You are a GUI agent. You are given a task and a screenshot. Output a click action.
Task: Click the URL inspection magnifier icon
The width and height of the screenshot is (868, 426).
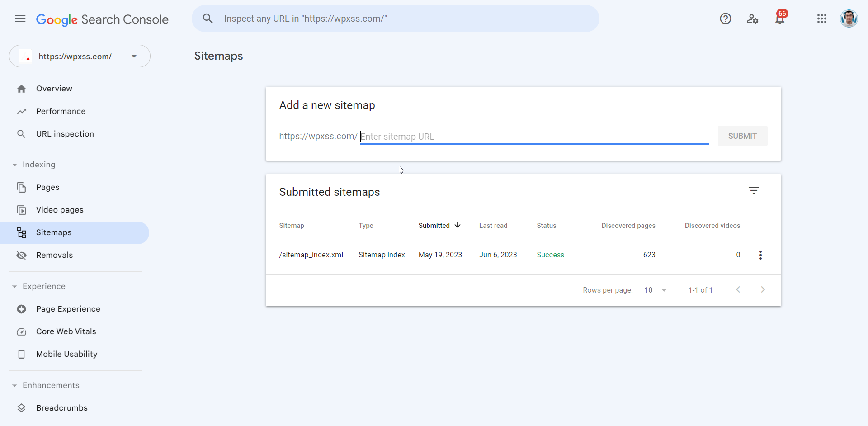tap(21, 134)
